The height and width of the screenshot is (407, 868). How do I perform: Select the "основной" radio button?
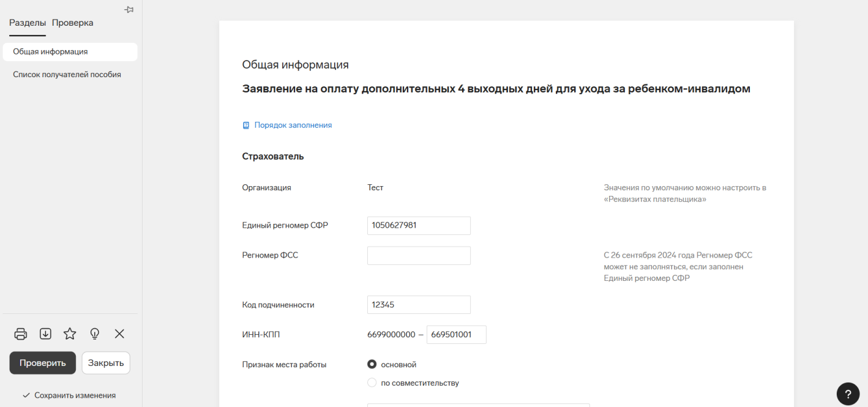tap(372, 364)
